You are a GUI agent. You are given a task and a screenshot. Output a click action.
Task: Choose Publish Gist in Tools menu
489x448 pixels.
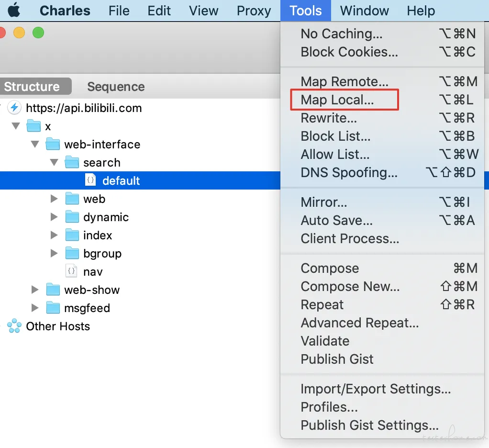382,359
